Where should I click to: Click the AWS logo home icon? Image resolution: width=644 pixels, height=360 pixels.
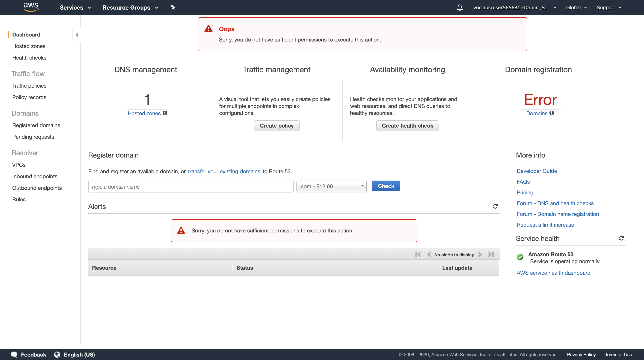click(x=31, y=7)
